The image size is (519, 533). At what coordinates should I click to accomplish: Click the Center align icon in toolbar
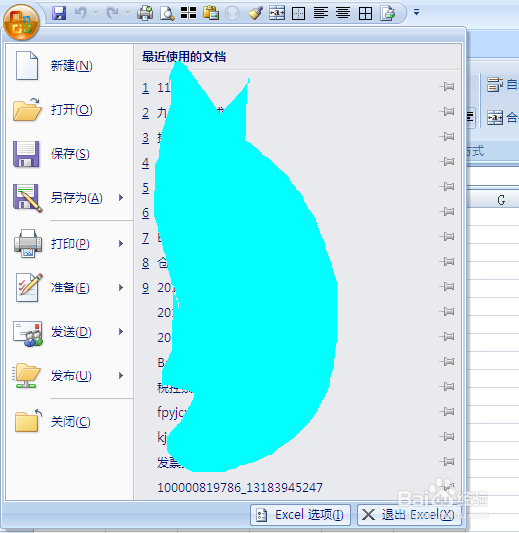(x=343, y=13)
